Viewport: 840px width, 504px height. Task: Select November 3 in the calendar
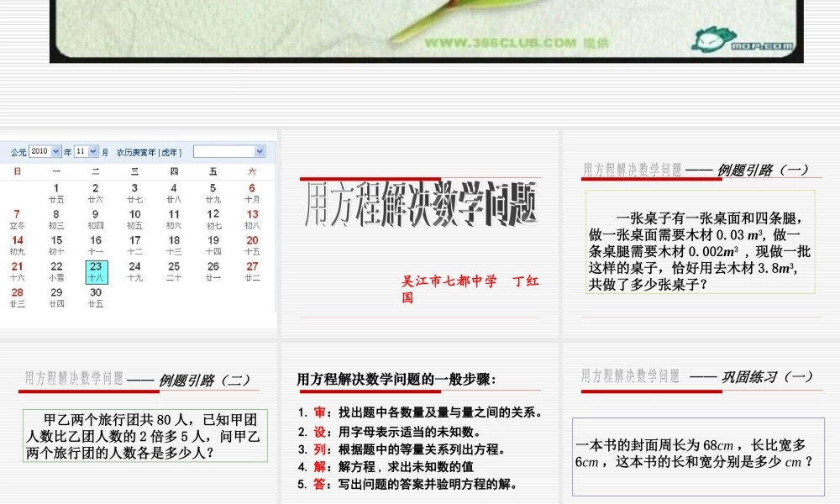(134, 193)
